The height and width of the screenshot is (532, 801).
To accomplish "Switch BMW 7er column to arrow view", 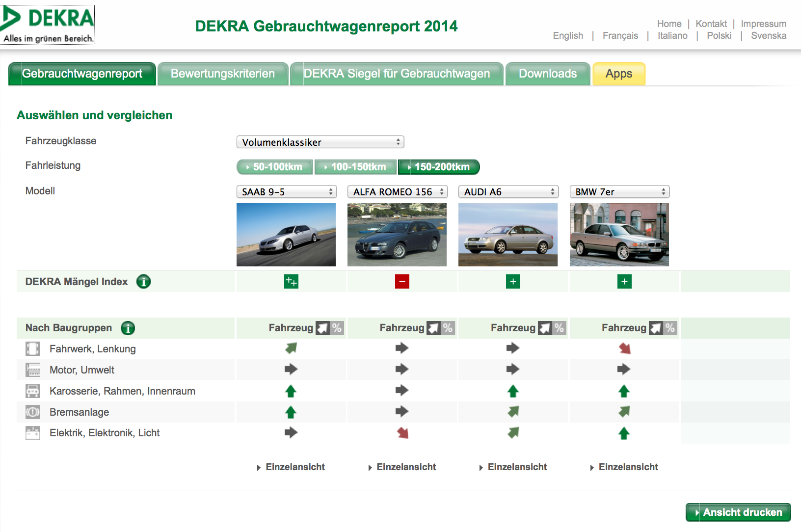I will pyautogui.click(x=656, y=328).
